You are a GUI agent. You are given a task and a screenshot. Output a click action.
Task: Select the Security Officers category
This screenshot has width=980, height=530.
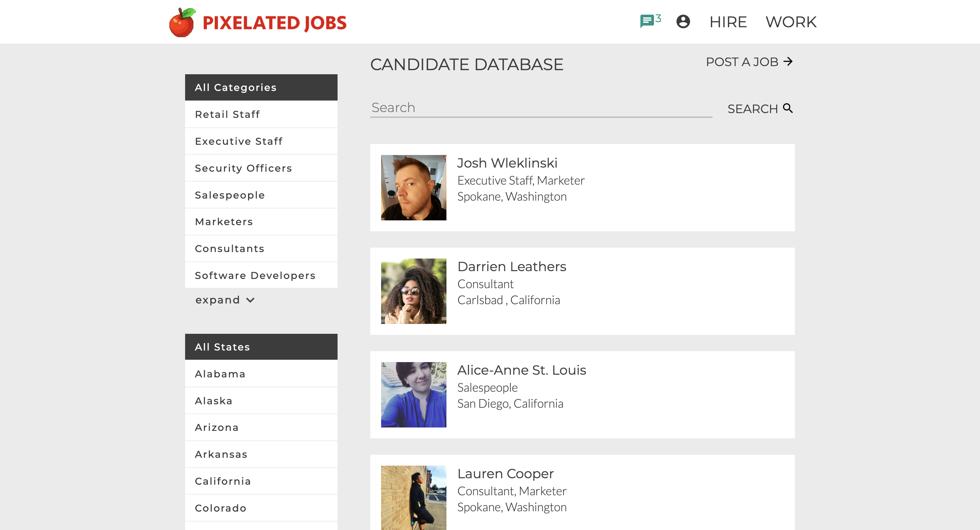pyautogui.click(x=243, y=168)
